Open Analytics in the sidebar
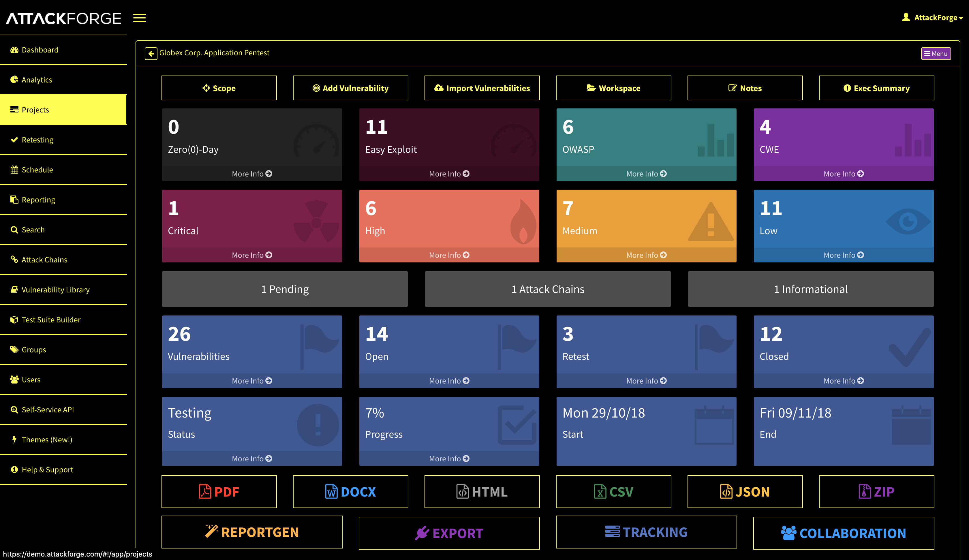 (x=63, y=80)
